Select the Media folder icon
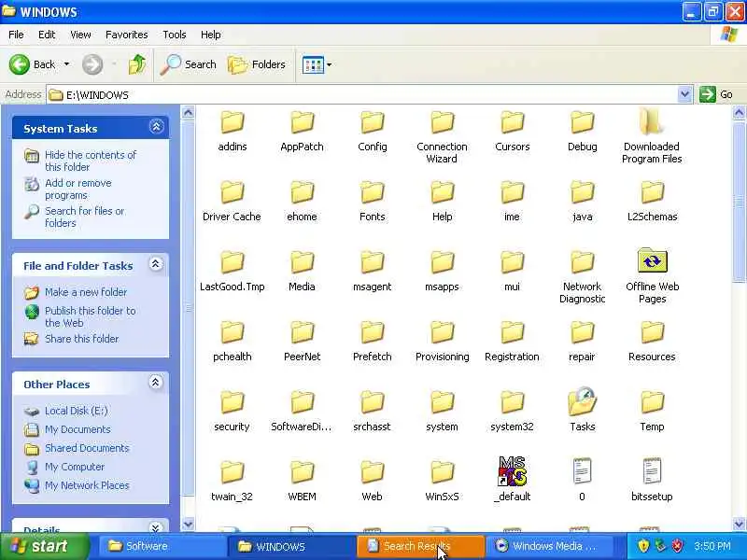 (302, 263)
